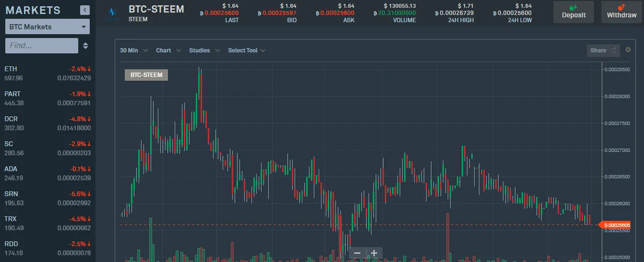Click the BTC-STEEM pair title
Image resolution: width=644 pixels, height=262 pixels.
156,9
